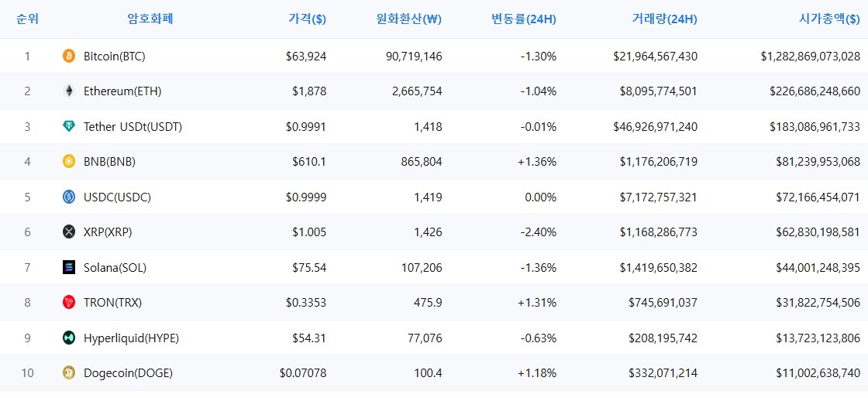
Task: Sort by the 가격($) column header
Action: coord(307,19)
